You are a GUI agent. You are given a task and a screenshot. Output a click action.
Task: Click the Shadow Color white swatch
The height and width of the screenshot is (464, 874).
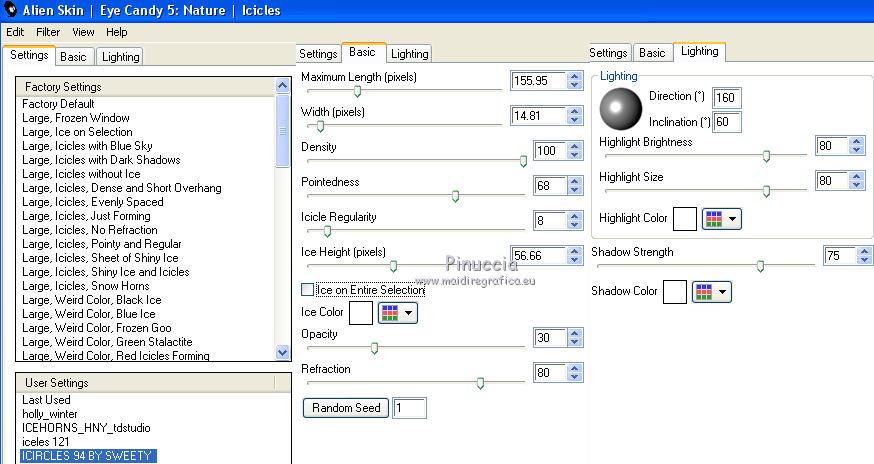[674, 292]
